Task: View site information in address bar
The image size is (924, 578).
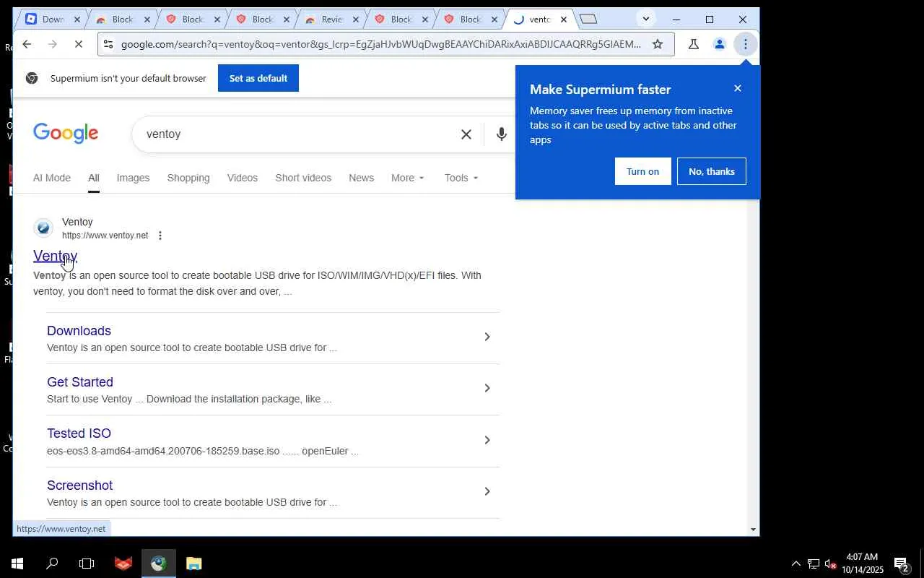Action: click(x=108, y=44)
